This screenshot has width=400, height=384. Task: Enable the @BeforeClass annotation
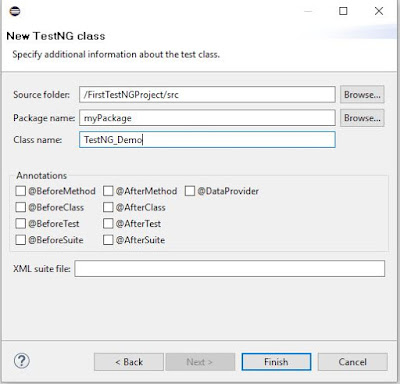[21, 207]
